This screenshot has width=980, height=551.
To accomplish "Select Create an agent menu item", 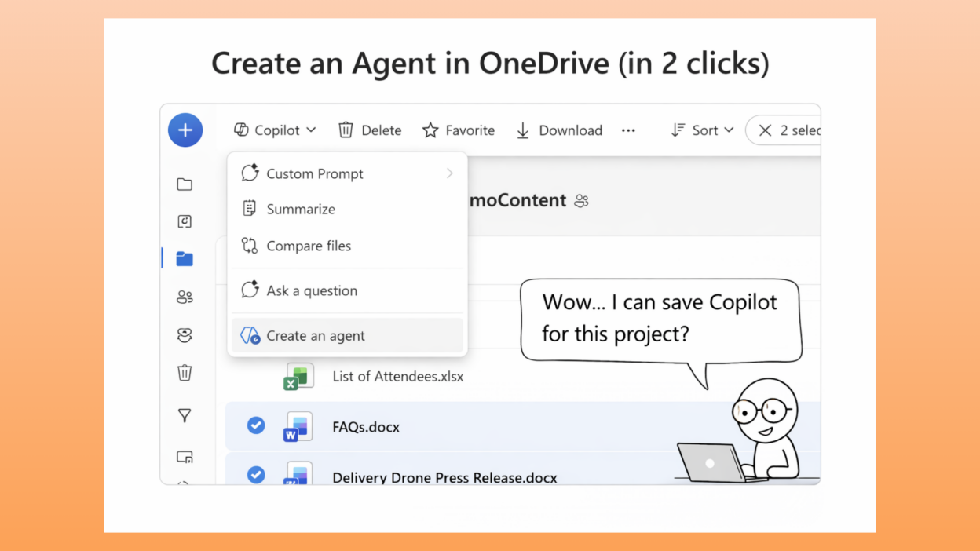I will click(348, 335).
